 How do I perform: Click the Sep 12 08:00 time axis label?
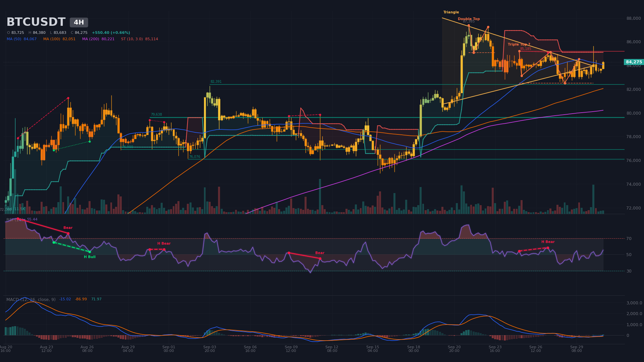pos(332,349)
